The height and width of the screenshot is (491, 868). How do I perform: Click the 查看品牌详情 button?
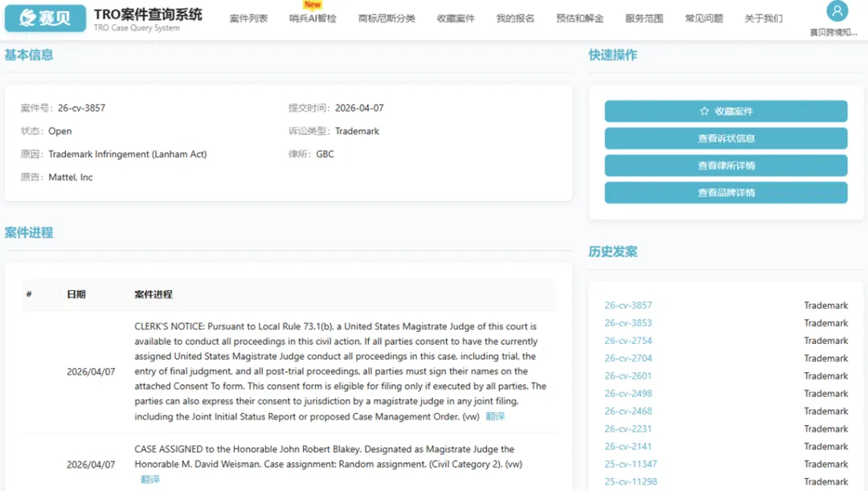(x=726, y=193)
